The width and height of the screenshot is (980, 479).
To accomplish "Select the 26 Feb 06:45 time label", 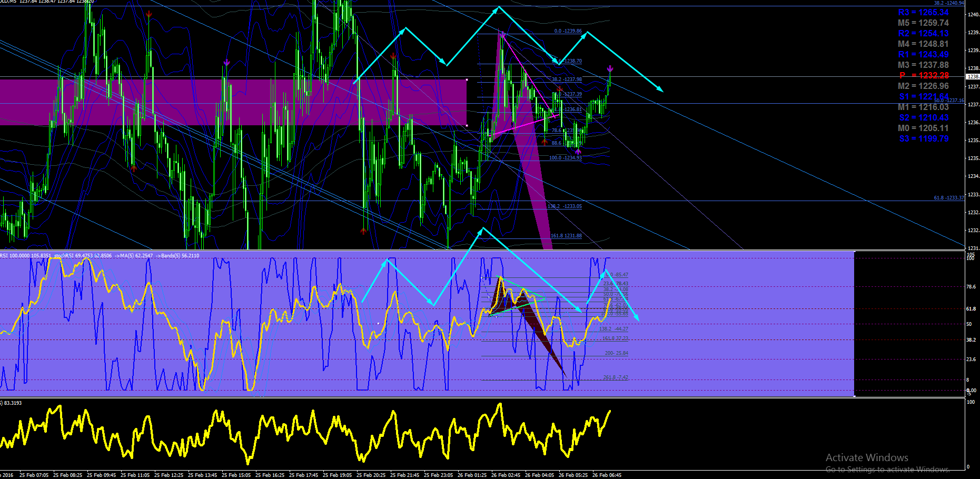I will tap(607, 475).
